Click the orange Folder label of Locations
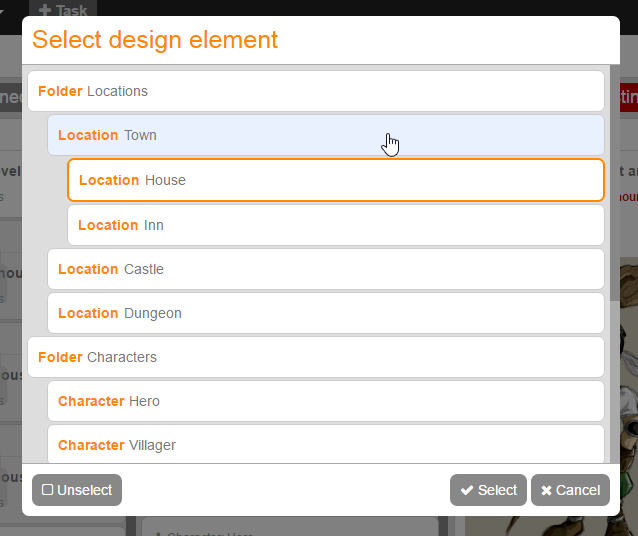638x536 pixels. [x=60, y=91]
